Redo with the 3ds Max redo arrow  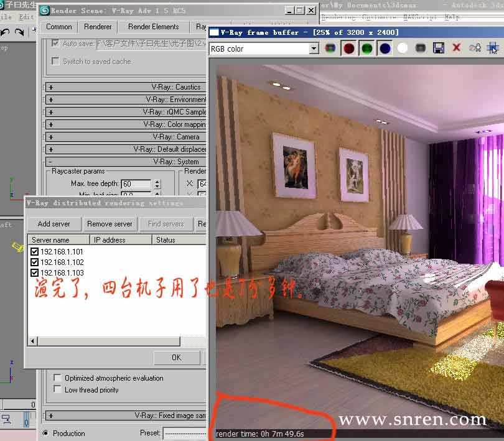[x=19, y=32]
